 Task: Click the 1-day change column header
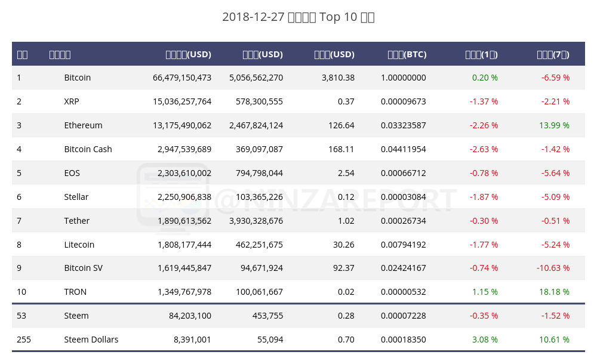coord(482,54)
